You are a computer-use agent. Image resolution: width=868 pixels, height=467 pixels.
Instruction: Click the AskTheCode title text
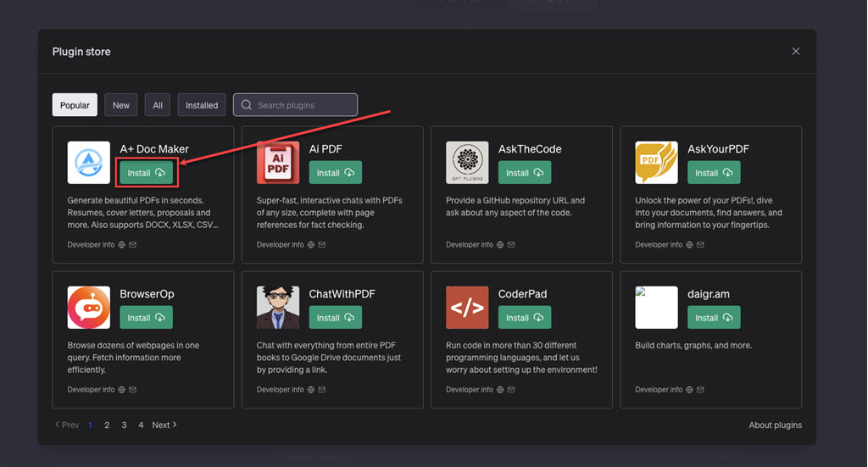coord(530,149)
